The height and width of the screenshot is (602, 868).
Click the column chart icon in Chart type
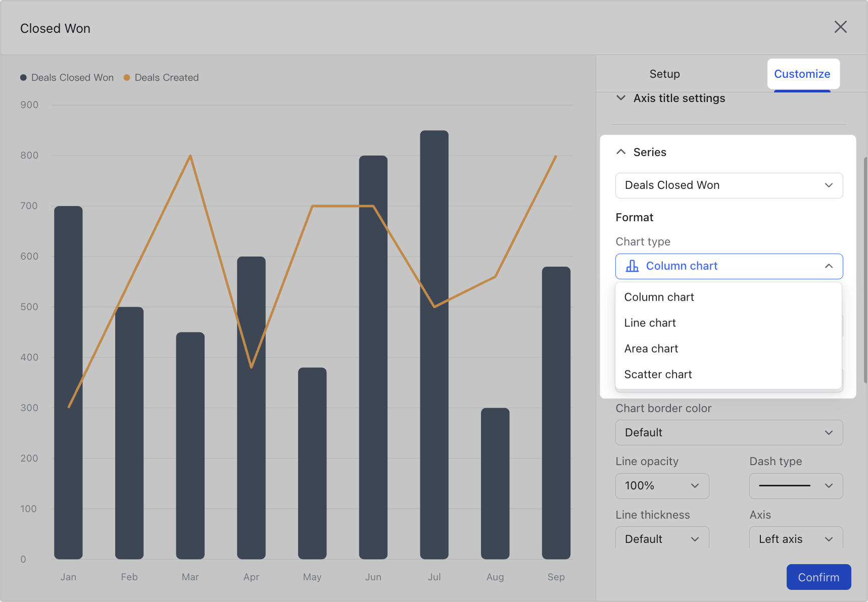pyautogui.click(x=632, y=266)
